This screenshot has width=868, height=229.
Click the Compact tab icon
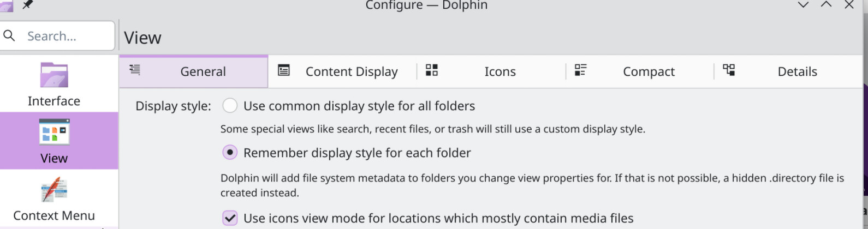tap(580, 70)
